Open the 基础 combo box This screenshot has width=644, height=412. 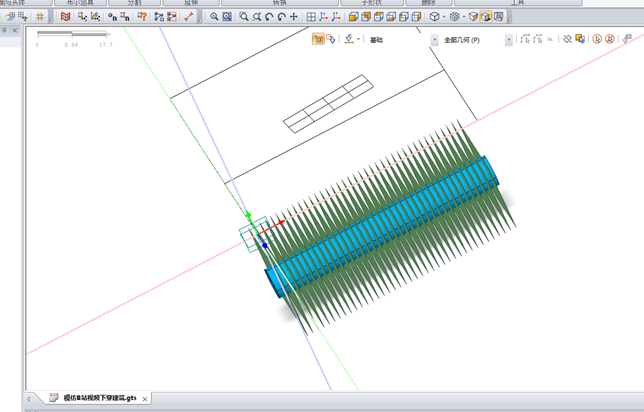(x=402, y=40)
